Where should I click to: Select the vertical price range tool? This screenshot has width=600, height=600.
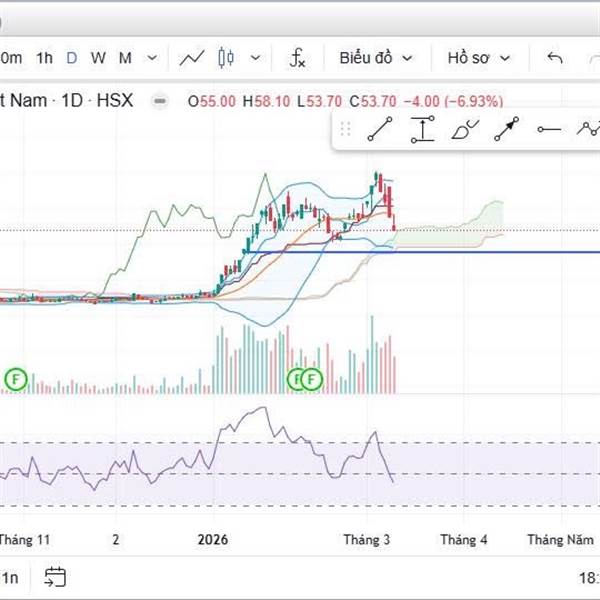(x=422, y=129)
